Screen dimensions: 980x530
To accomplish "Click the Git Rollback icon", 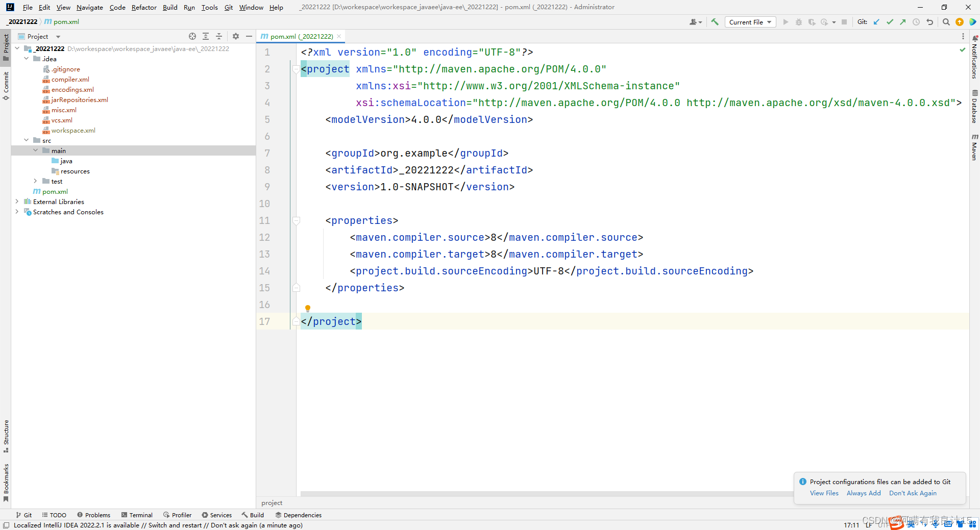I will (929, 22).
